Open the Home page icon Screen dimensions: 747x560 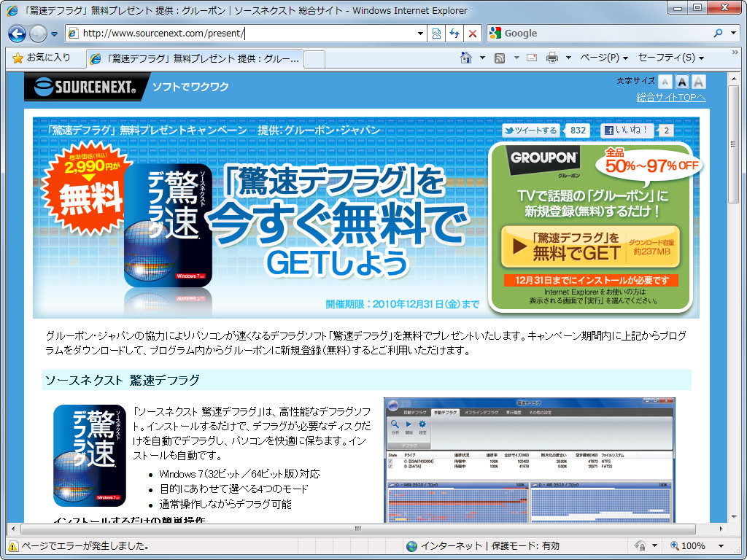click(x=465, y=57)
